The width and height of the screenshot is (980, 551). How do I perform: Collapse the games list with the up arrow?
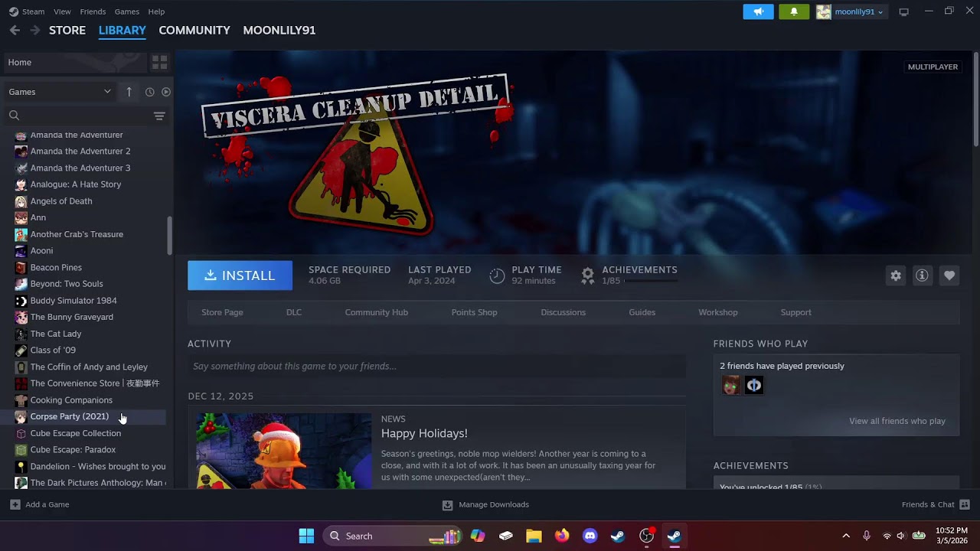(x=129, y=92)
